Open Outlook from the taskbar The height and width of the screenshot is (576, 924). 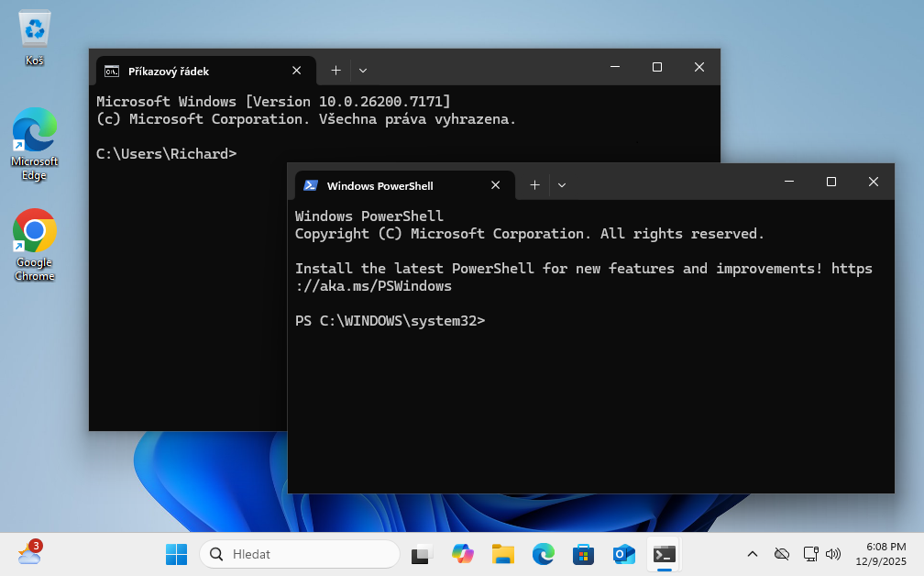tap(624, 554)
